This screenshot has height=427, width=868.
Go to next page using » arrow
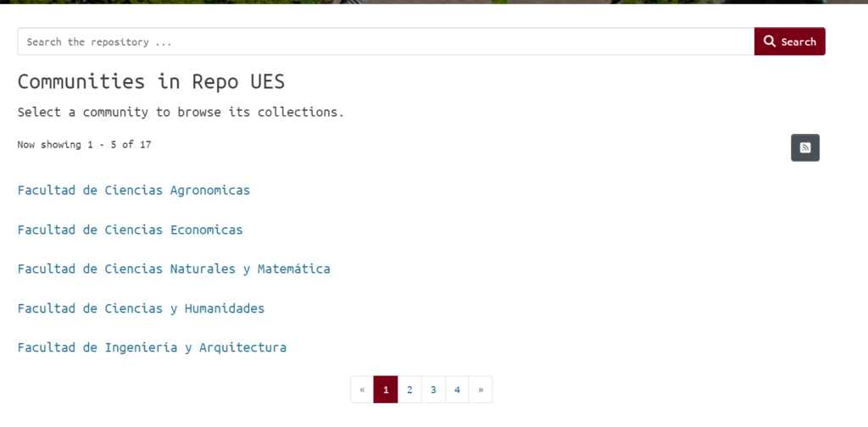click(x=481, y=390)
